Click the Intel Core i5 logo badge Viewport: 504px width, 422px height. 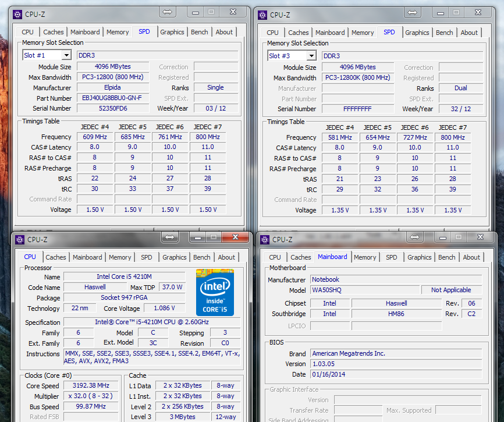(215, 292)
